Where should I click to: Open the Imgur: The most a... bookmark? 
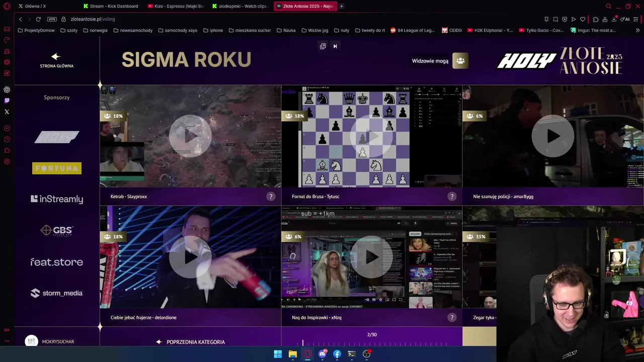[x=593, y=30]
